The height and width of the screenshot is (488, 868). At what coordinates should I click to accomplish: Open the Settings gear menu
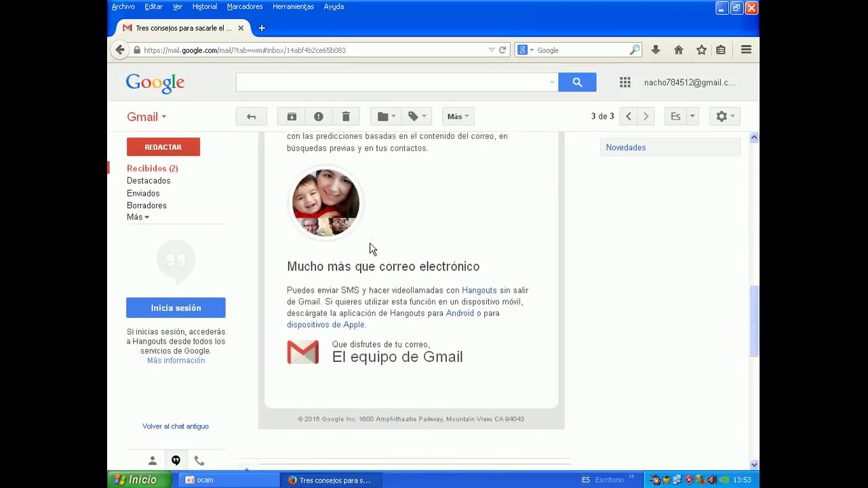pos(724,117)
